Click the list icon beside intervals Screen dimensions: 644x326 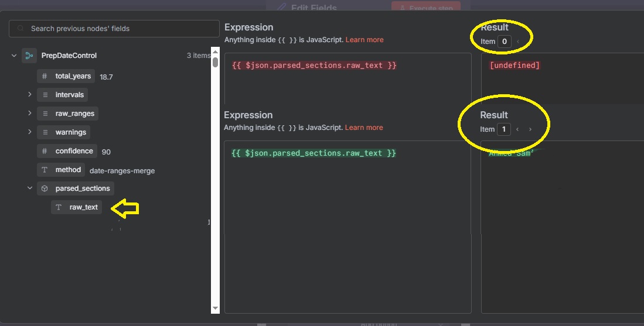pos(45,95)
